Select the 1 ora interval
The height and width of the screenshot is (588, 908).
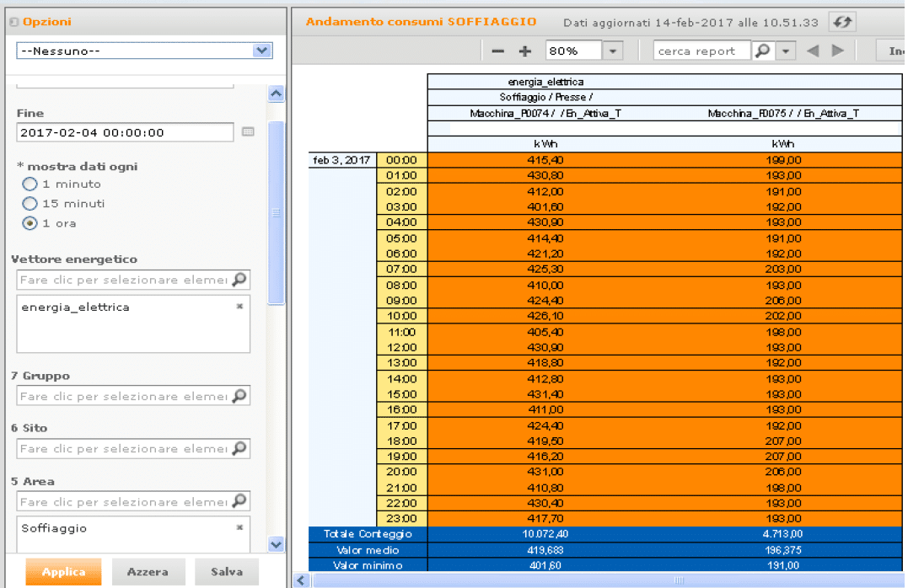pyautogui.click(x=30, y=223)
